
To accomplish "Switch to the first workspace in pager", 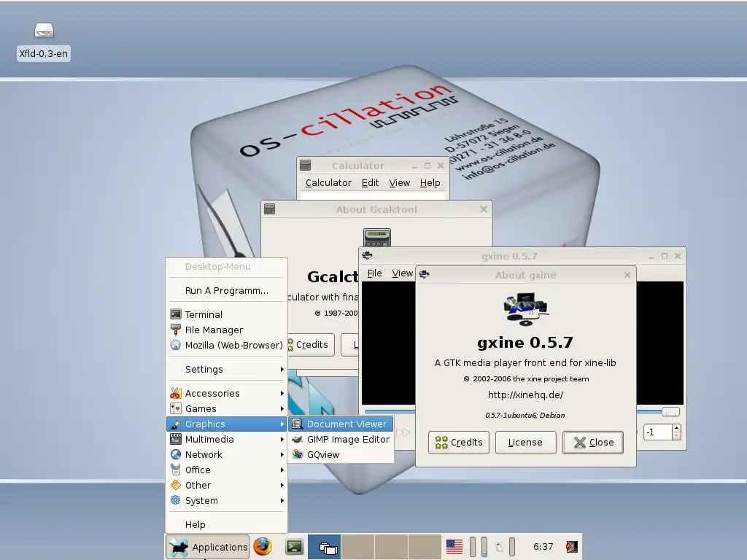I will pyautogui.click(x=325, y=547).
